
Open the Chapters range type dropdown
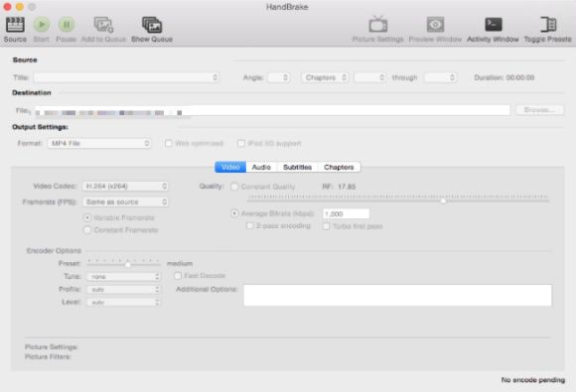(325, 77)
